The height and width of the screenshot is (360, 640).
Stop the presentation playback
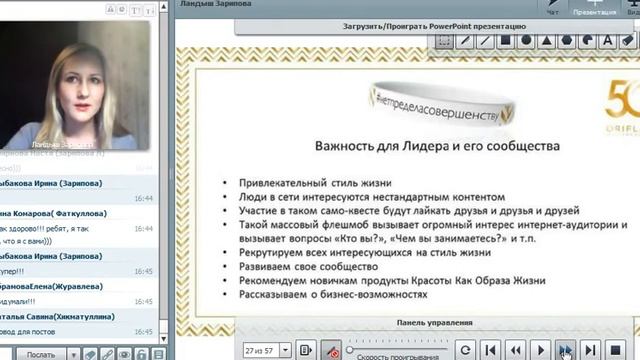tap(616, 350)
